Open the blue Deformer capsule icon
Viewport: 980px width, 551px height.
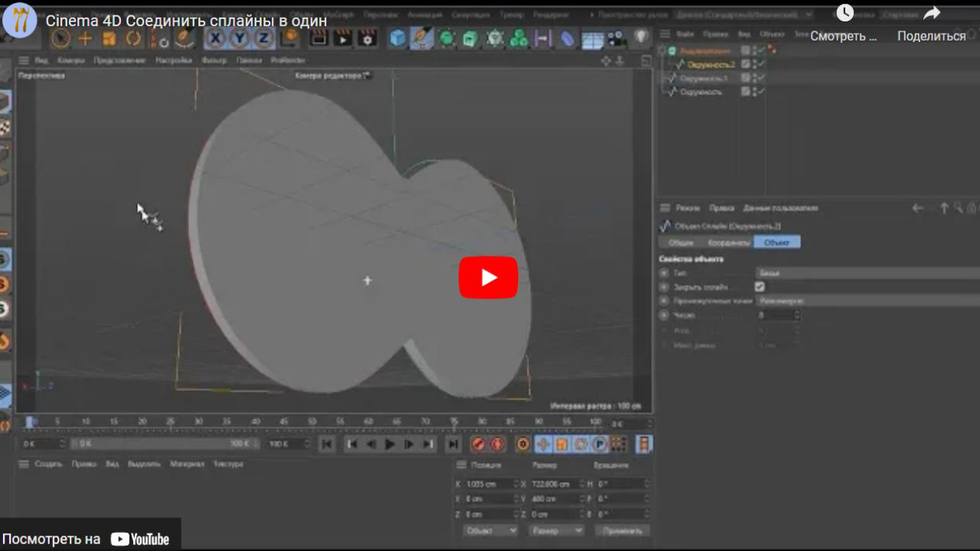pos(568,38)
